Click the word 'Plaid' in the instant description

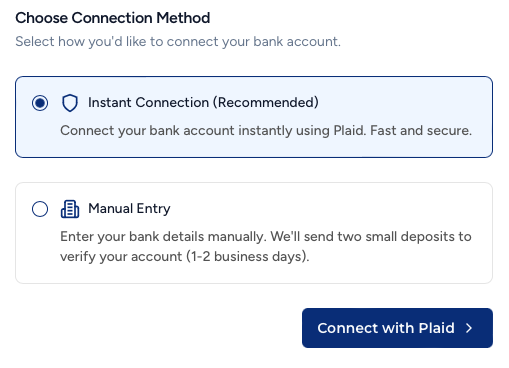[x=350, y=130]
